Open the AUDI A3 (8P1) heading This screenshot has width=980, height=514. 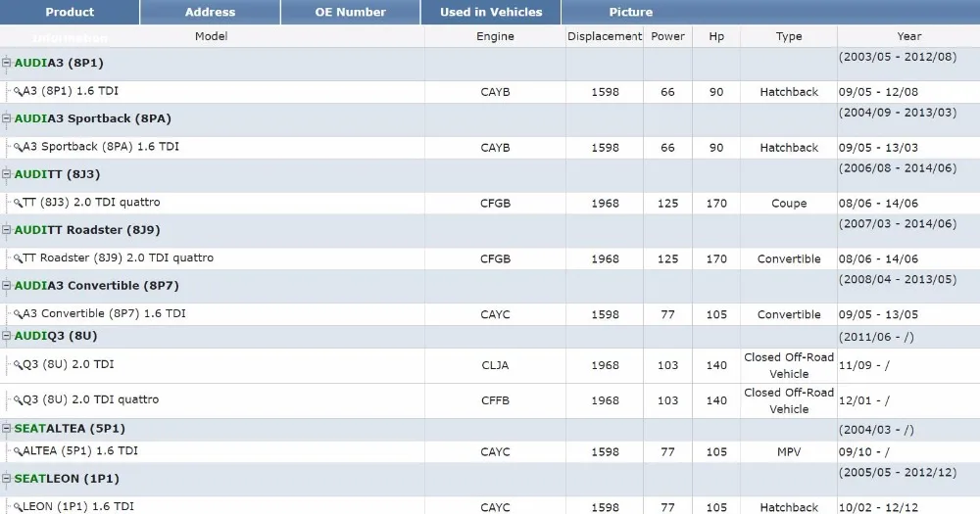pyautogui.click(x=59, y=63)
